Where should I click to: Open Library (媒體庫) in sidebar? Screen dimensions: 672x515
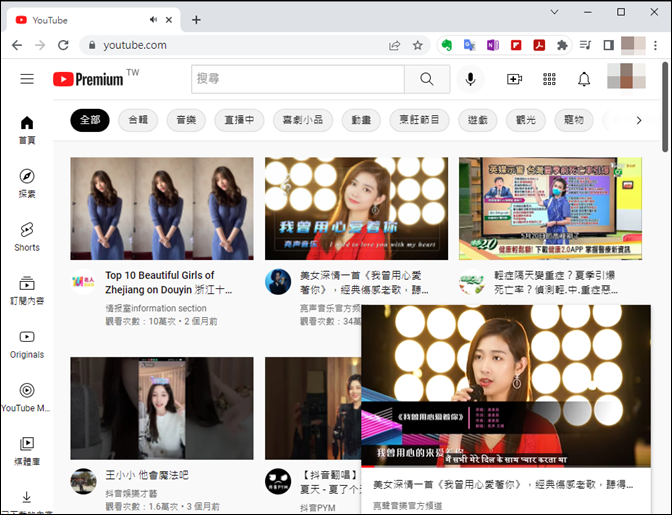point(27,451)
